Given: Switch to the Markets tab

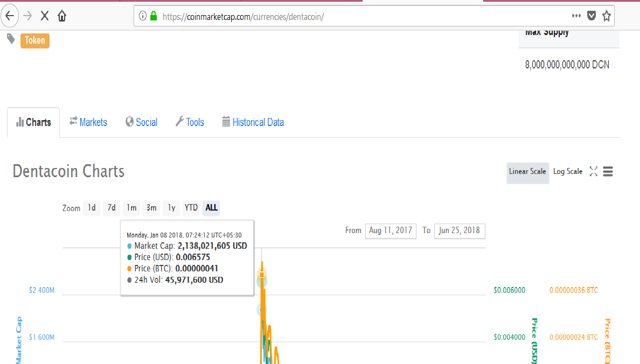Looking at the screenshot, I should click(88, 122).
